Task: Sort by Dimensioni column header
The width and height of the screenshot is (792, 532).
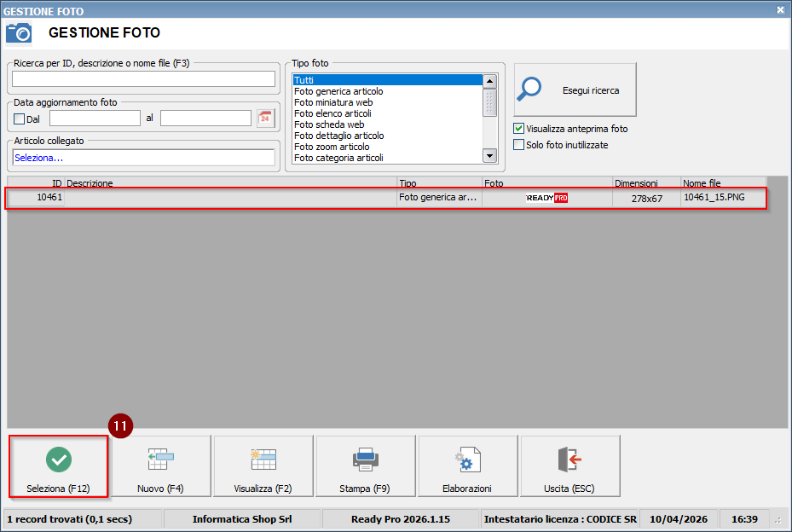Action: 645,183
